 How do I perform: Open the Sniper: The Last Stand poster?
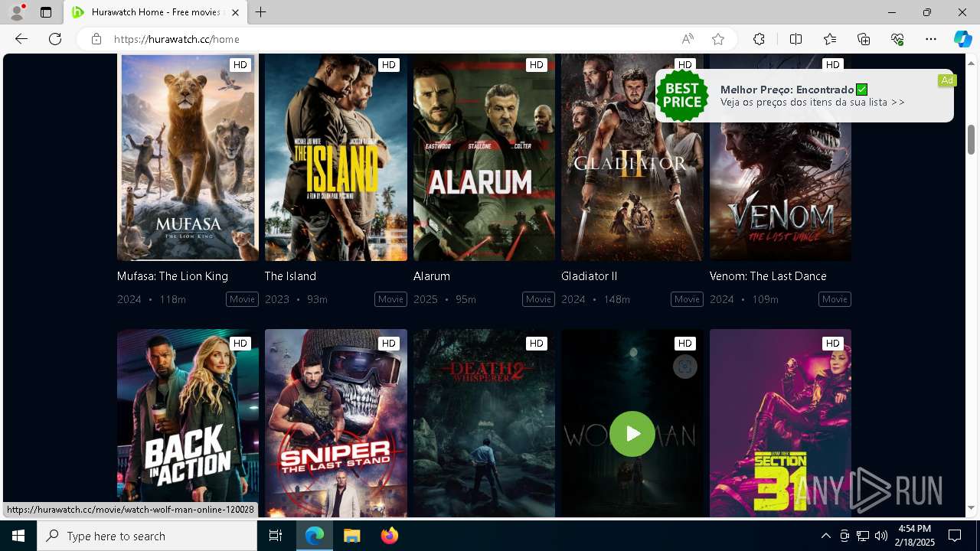point(336,423)
